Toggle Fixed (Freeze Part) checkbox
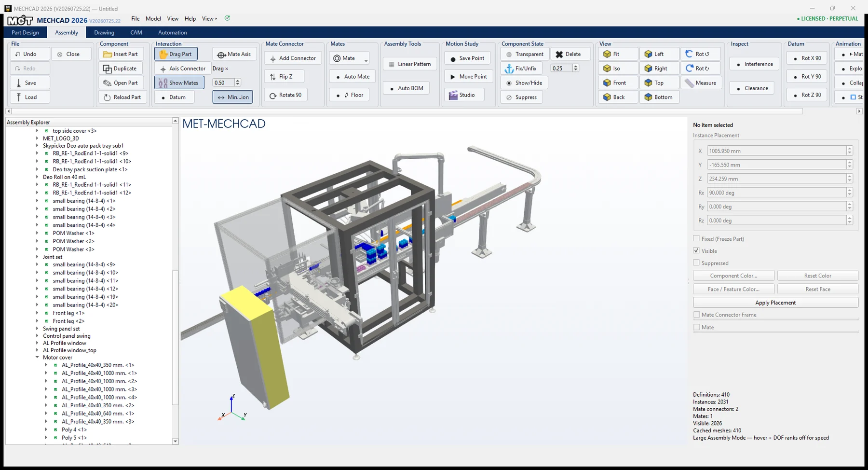Image resolution: width=868 pixels, height=470 pixels. point(696,238)
